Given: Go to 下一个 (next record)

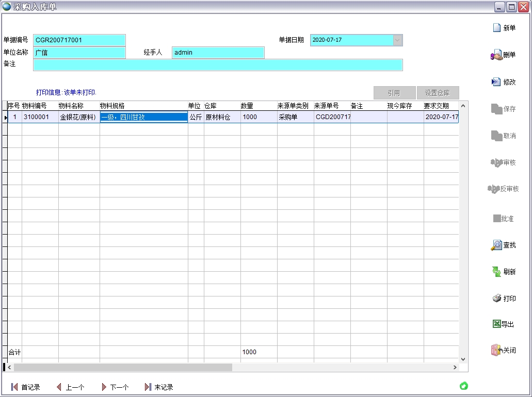Looking at the screenshot, I should click(104, 387).
